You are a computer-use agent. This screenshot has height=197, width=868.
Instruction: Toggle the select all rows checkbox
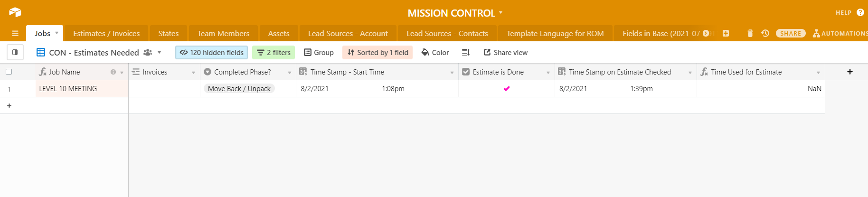(9, 72)
